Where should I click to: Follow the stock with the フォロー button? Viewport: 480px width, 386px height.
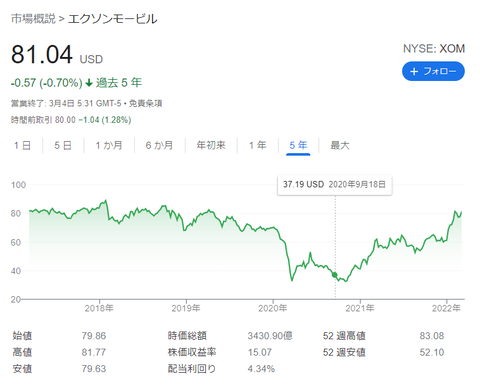(433, 71)
